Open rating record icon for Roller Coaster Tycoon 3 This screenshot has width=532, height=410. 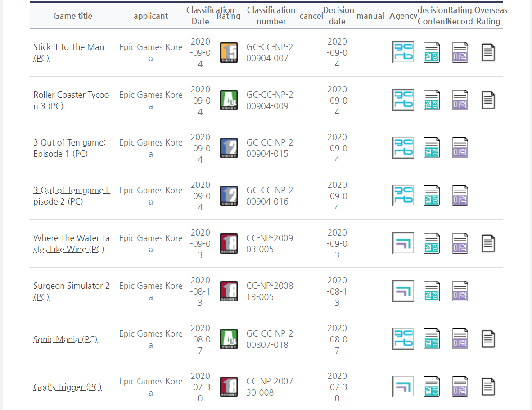(x=460, y=100)
